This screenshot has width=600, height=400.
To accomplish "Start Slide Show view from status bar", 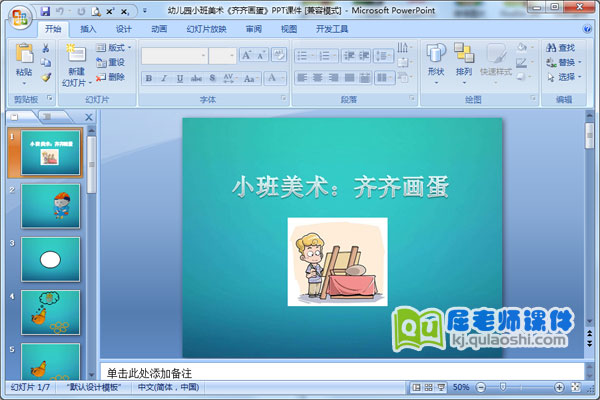I will 441,387.
